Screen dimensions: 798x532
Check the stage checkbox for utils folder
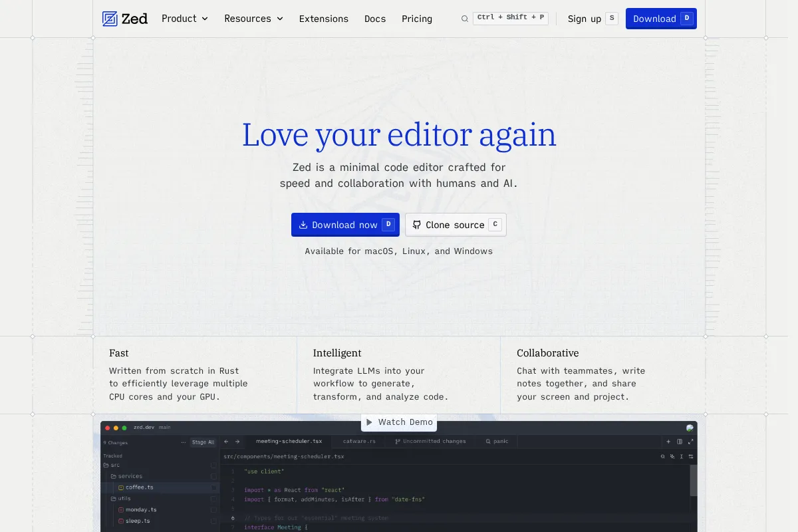tap(213, 499)
